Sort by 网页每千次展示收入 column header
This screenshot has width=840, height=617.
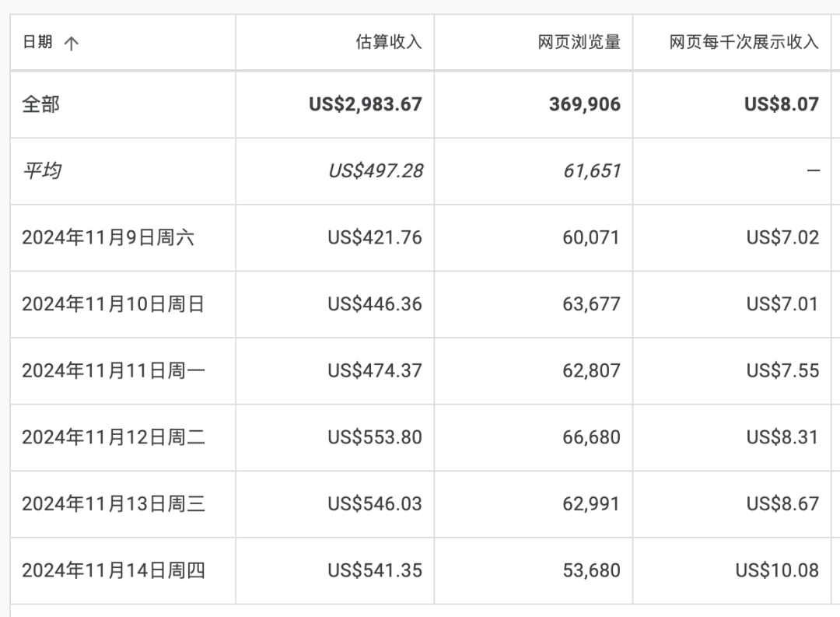(x=744, y=42)
